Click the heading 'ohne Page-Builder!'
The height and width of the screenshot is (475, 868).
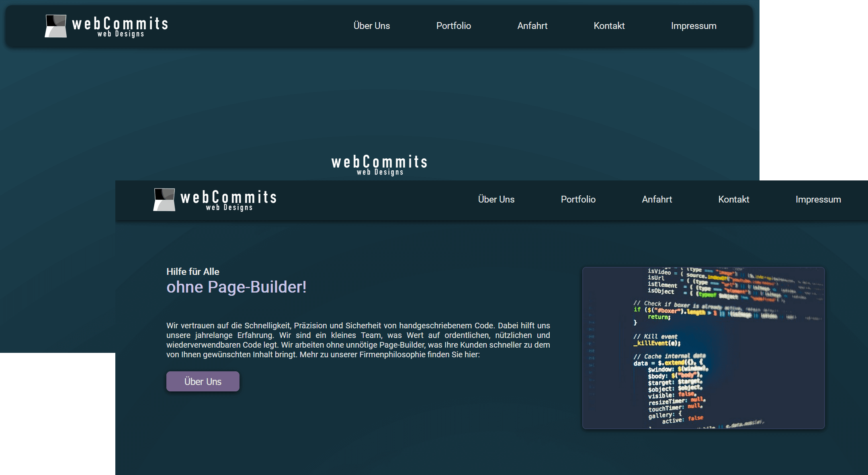coord(237,287)
